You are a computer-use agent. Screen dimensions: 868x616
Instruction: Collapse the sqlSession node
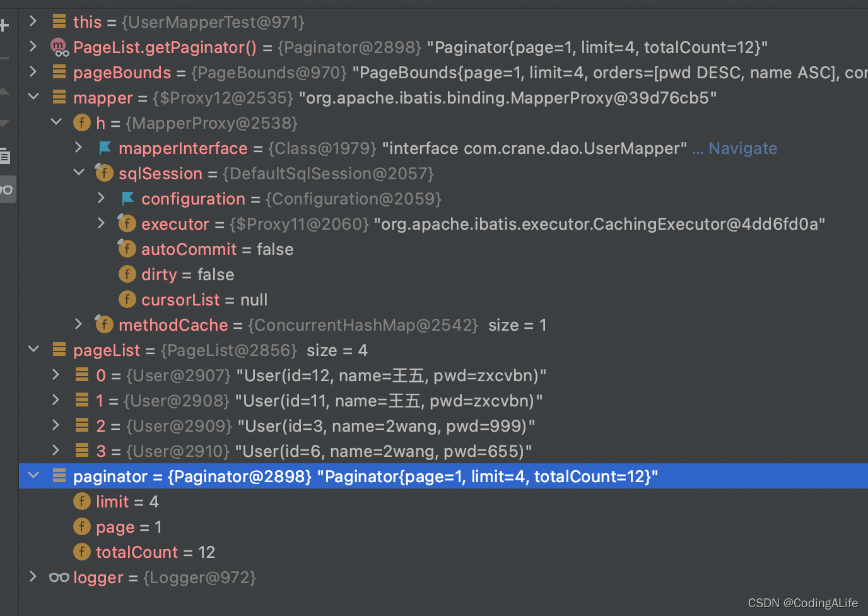click(x=78, y=172)
